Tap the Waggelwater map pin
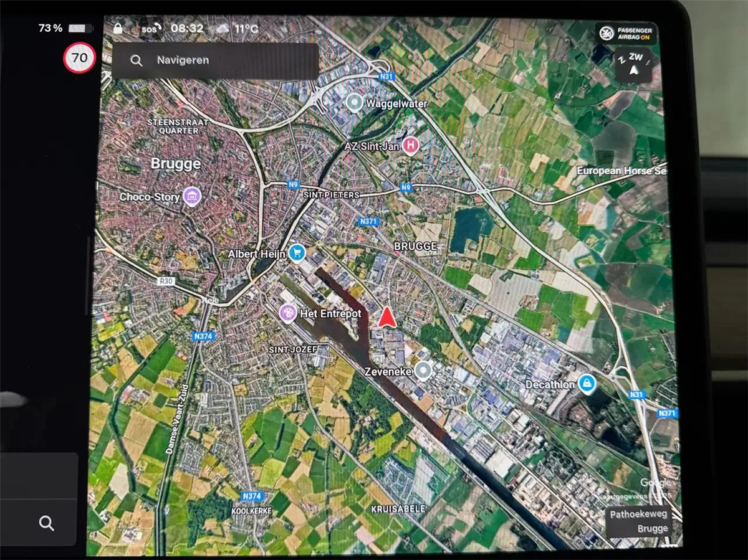Image resolution: width=748 pixels, height=560 pixels. click(x=355, y=103)
